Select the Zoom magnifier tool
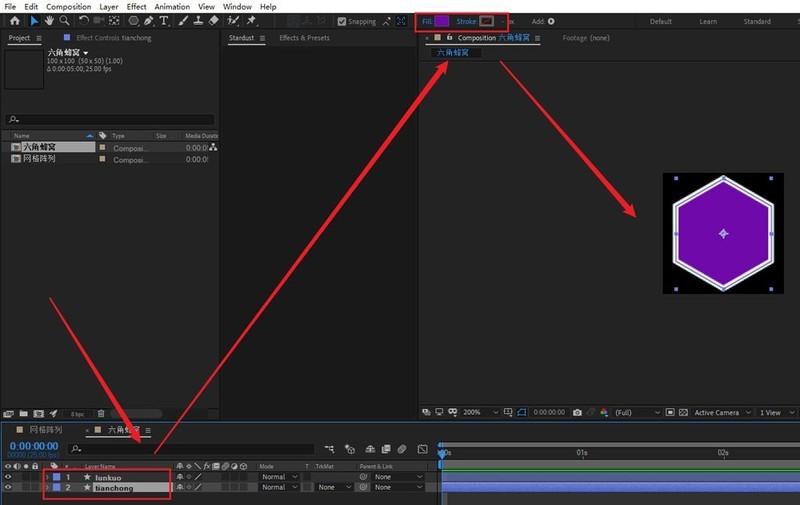Screen dimensions: 800x505 pyautogui.click(x=64, y=21)
